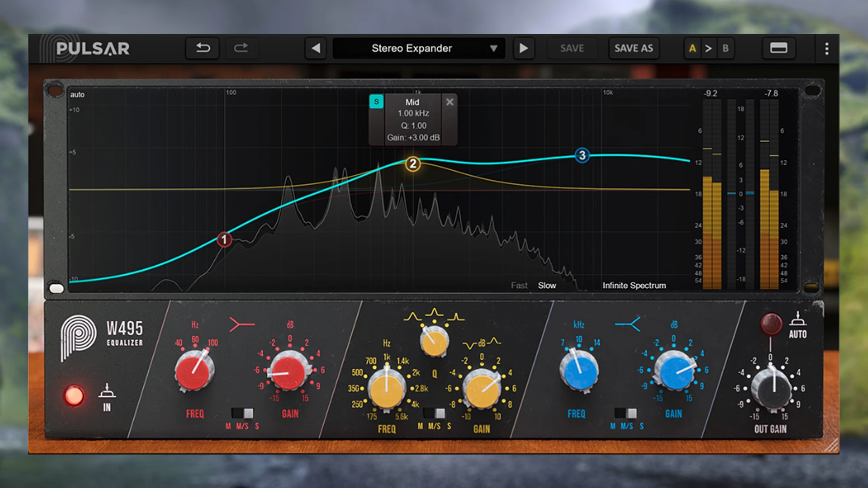Click the undo arrow button
Viewport: 868px width, 488px height.
tap(203, 48)
